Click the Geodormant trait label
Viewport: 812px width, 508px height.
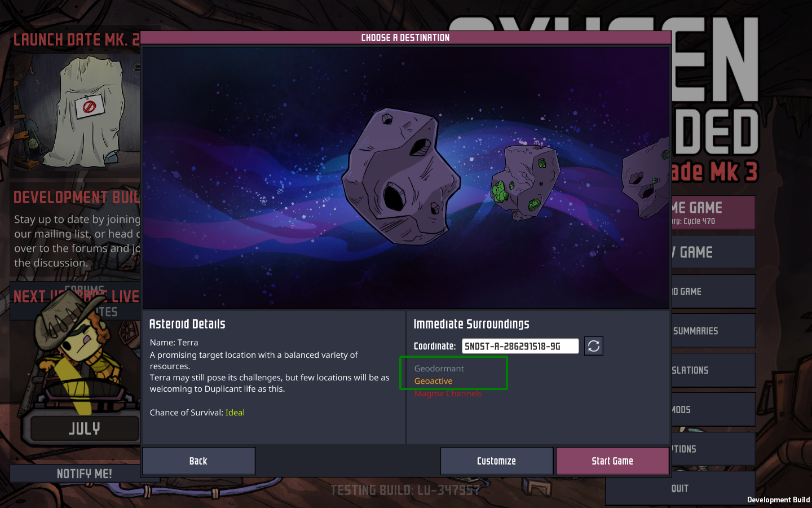pos(439,369)
